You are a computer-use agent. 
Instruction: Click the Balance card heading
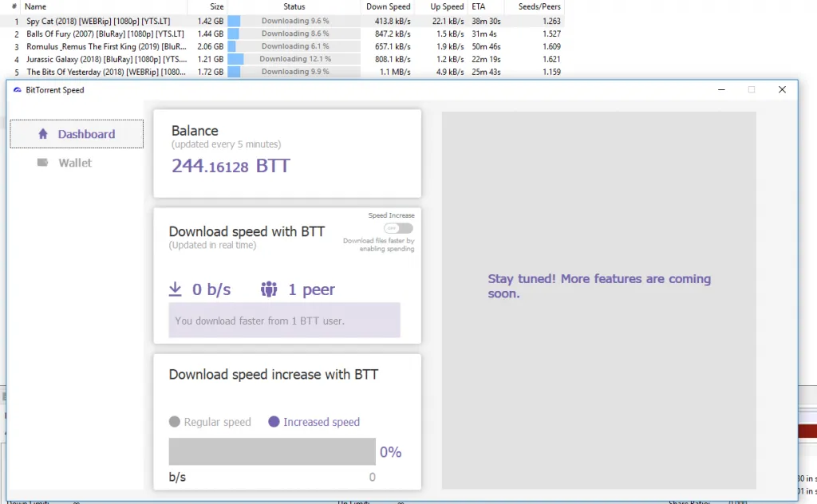(x=195, y=131)
